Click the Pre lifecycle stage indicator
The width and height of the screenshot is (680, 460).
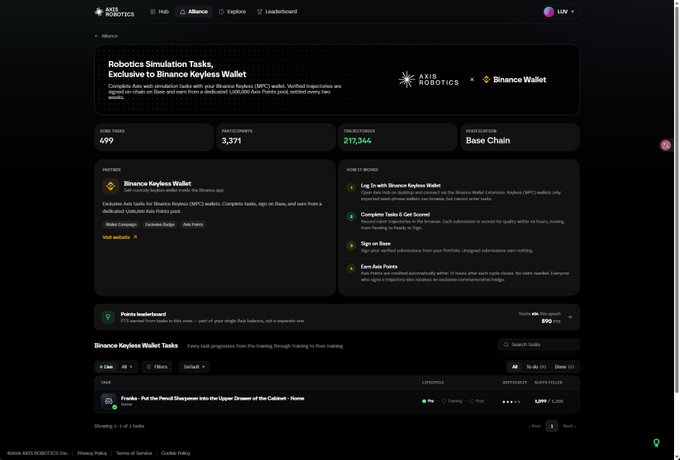point(428,401)
